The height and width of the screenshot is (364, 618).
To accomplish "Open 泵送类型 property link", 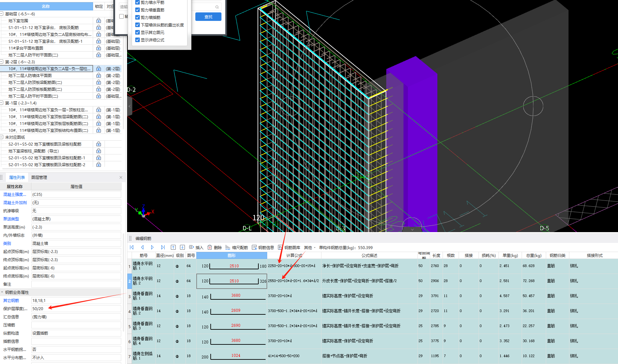I will [x=11, y=219].
